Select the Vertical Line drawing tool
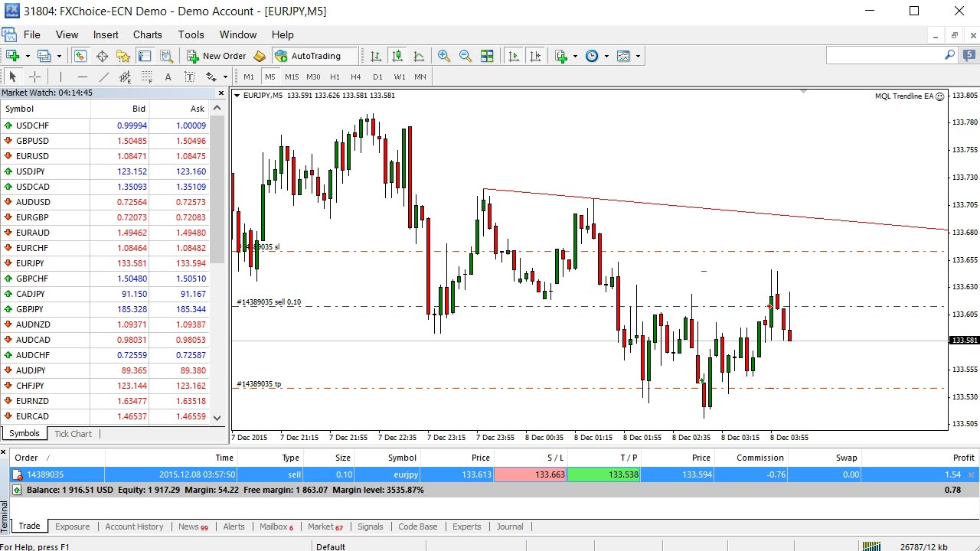 [60, 77]
